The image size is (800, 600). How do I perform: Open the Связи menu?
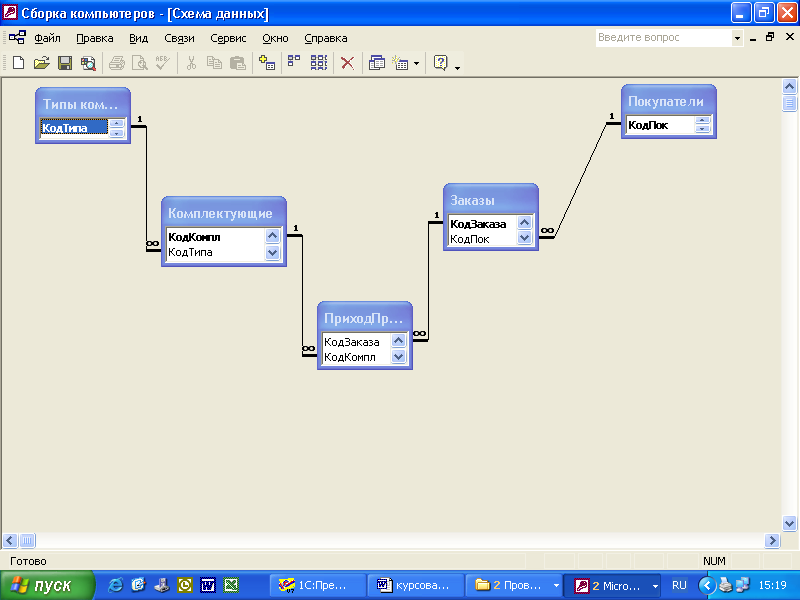tap(180, 38)
